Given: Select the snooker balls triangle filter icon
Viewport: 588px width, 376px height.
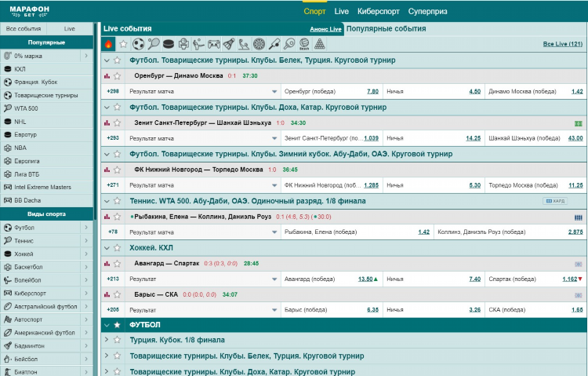Looking at the screenshot, I should [x=320, y=44].
